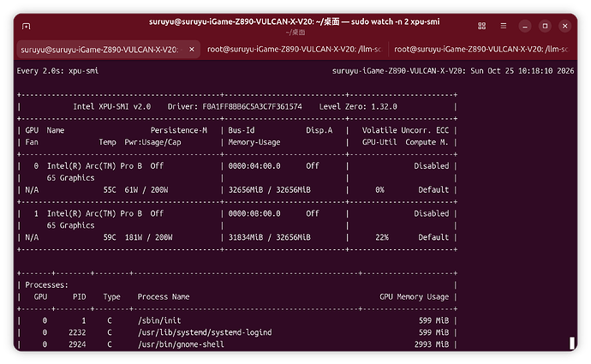Click bus id 0000:04:00.0
591x364 pixels.
pos(254,166)
